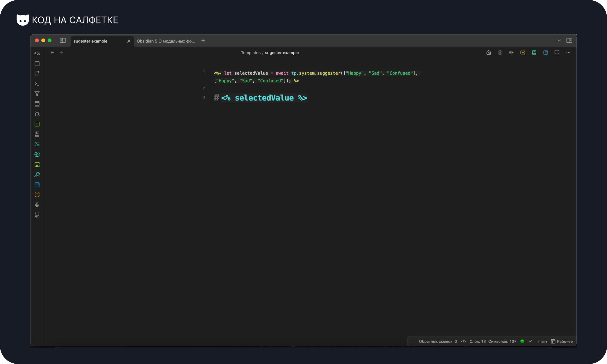
Task: Switch to the Obsidian 5 tab
Action: coord(166,41)
